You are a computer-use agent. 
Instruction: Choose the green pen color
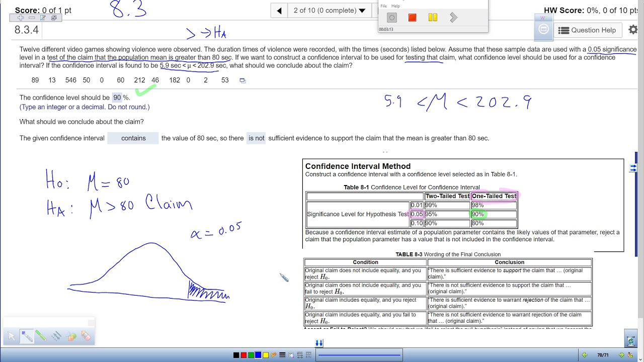tap(251, 355)
